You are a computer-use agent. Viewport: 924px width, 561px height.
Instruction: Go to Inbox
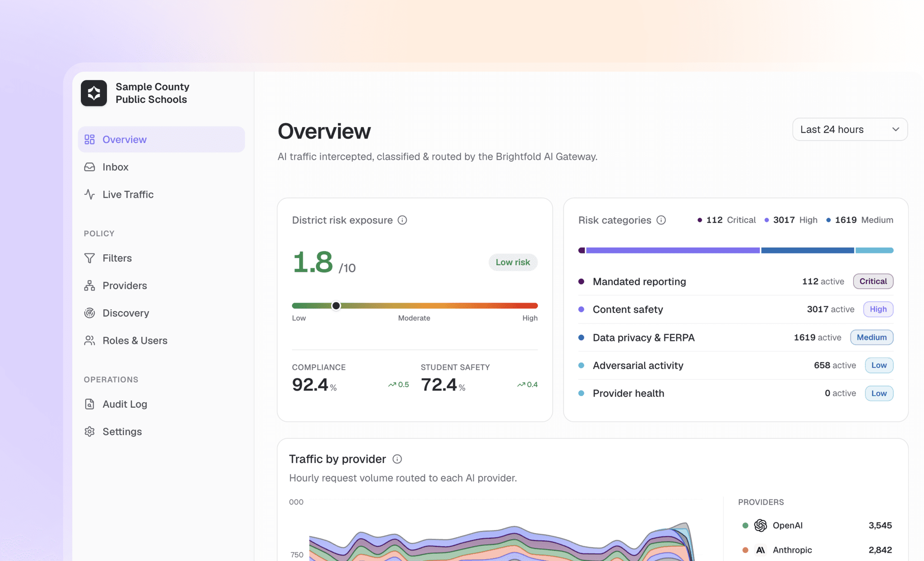tap(162, 167)
